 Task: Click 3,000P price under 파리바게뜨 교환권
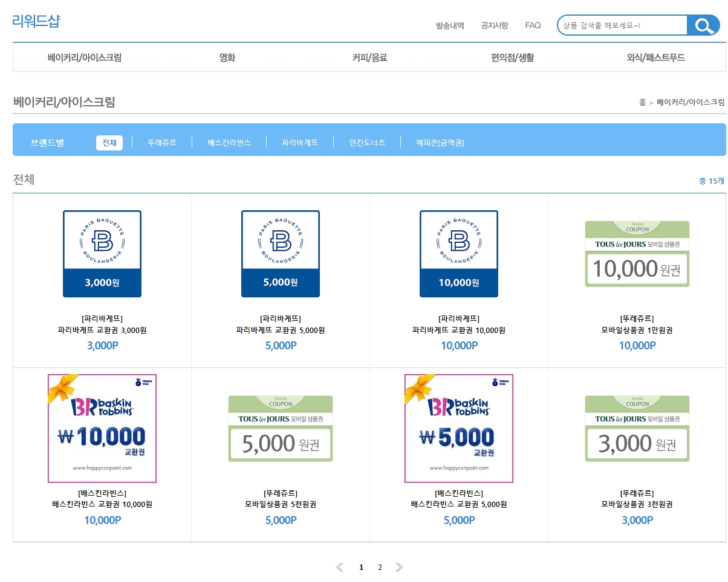[102, 346]
